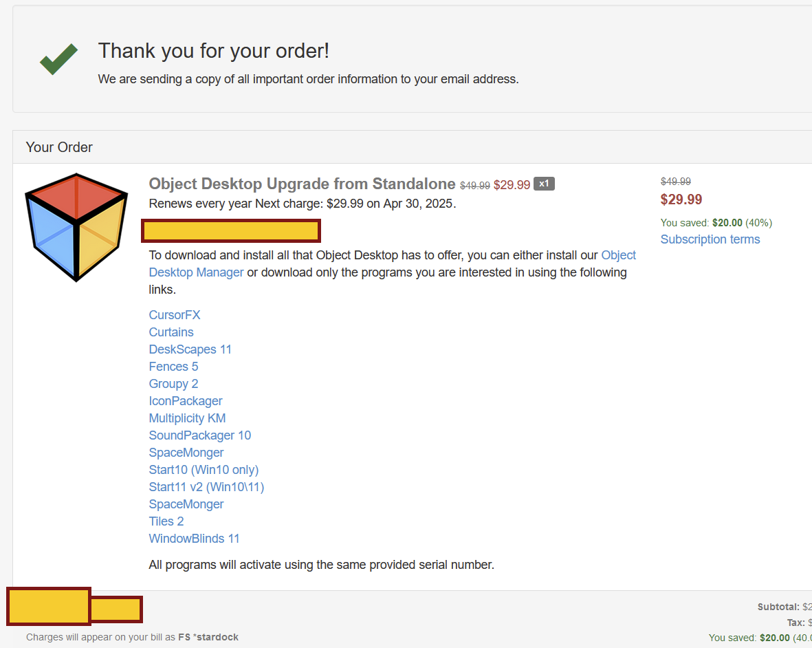The height and width of the screenshot is (648, 812).
Task: Click the bold red $29.99 price total
Action: (x=681, y=199)
